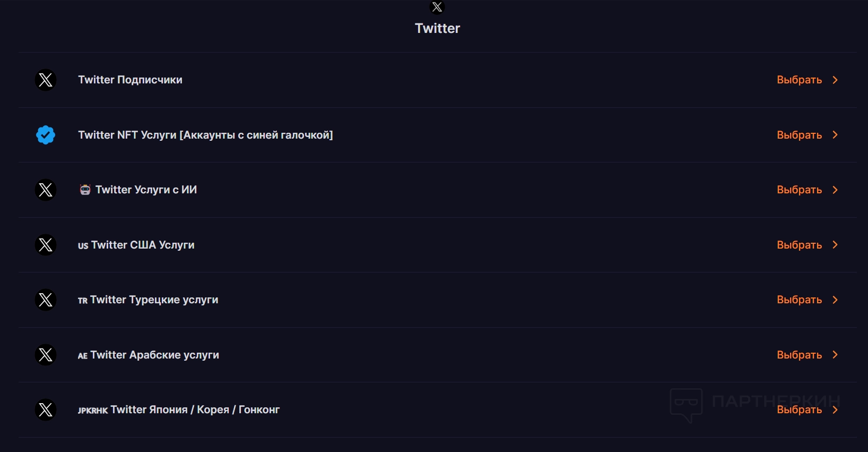Click the X icon beside Twitter Турецкие услуги
This screenshot has height=452, width=868.
[x=46, y=300]
